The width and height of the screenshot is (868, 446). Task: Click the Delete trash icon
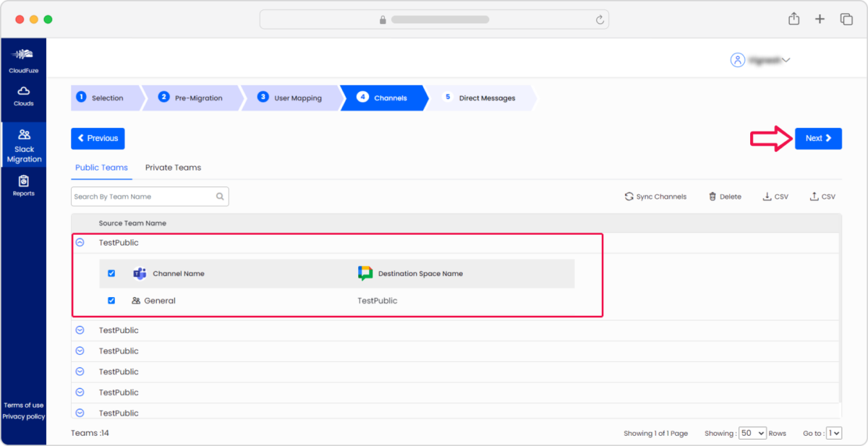coord(712,196)
